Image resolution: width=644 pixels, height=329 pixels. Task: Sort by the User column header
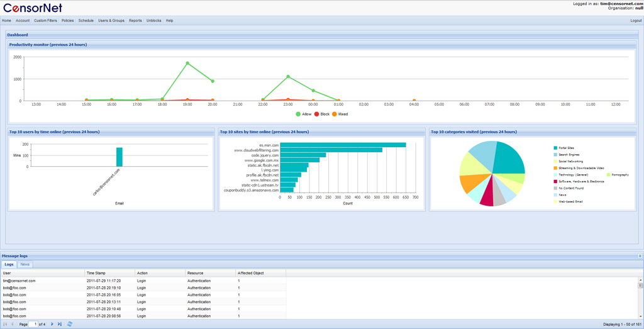pyautogui.click(x=43, y=273)
